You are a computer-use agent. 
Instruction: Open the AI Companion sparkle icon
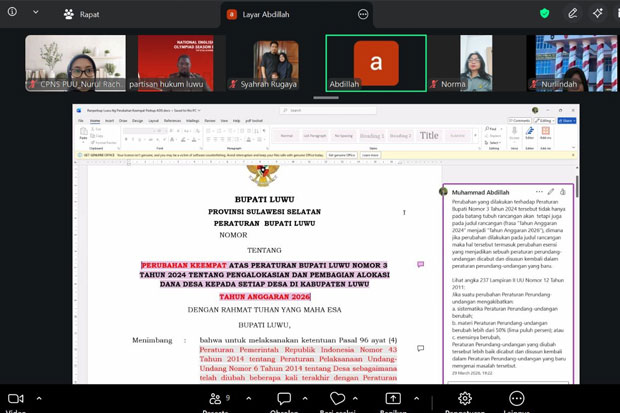[x=598, y=13]
